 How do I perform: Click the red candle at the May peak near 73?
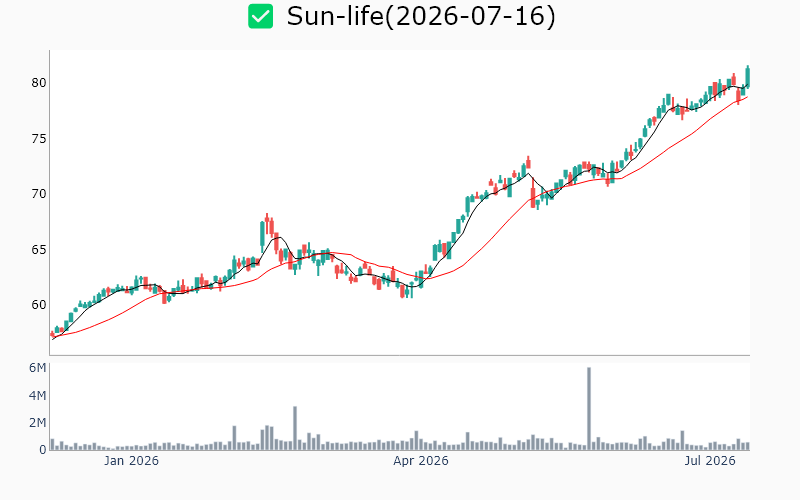click(528, 163)
